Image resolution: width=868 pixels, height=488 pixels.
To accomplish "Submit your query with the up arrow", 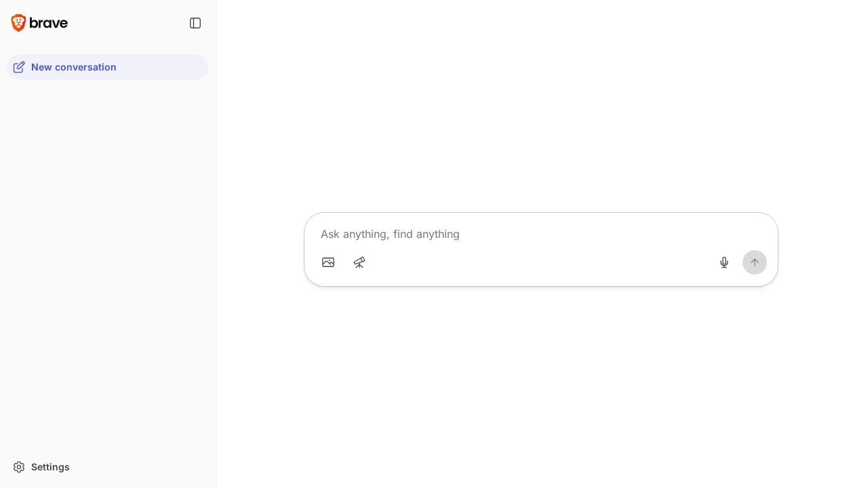I will coord(755,262).
